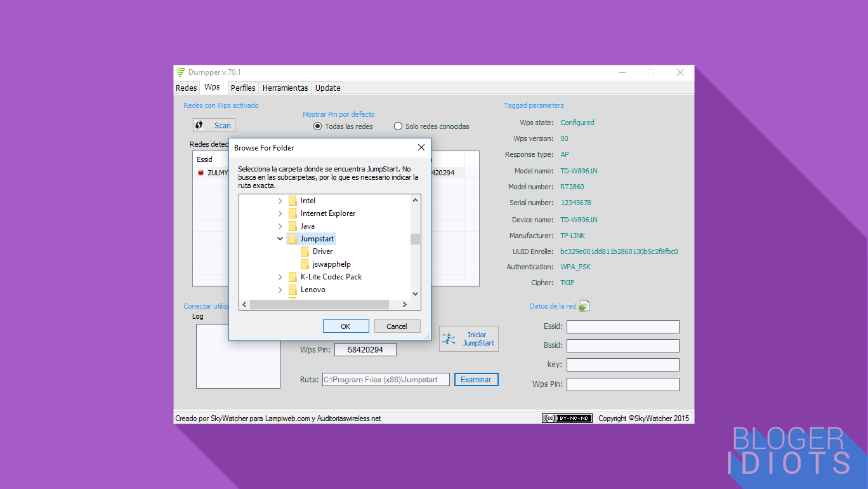Click the Wps state value Configured
Screen dimensions: 868x489
point(577,123)
